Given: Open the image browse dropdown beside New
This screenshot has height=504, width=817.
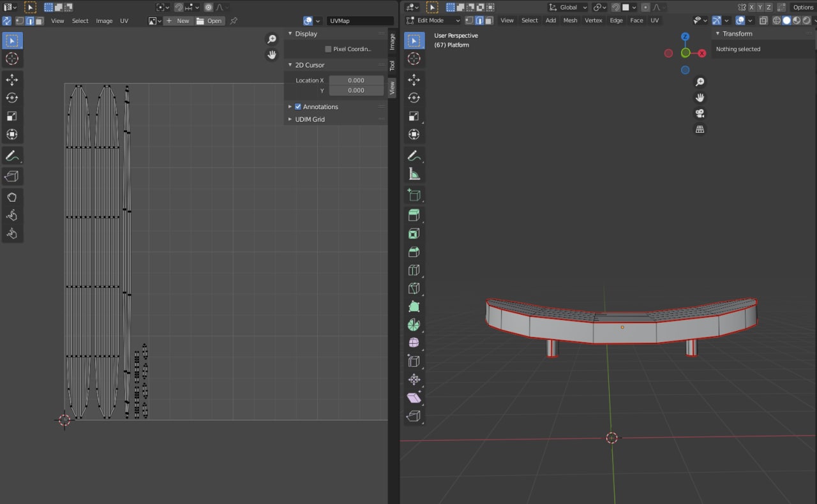Looking at the screenshot, I should pos(154,20).
